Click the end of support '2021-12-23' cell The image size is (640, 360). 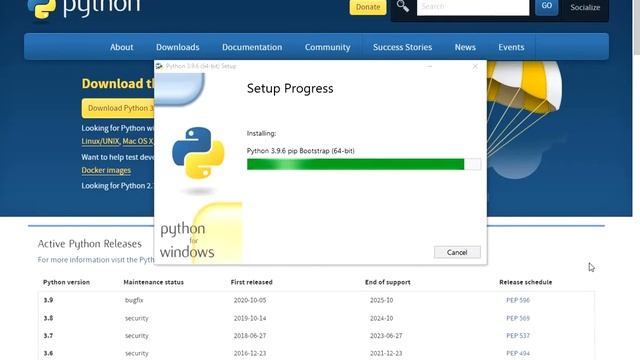pyautogui.click(x=386, y=353)
